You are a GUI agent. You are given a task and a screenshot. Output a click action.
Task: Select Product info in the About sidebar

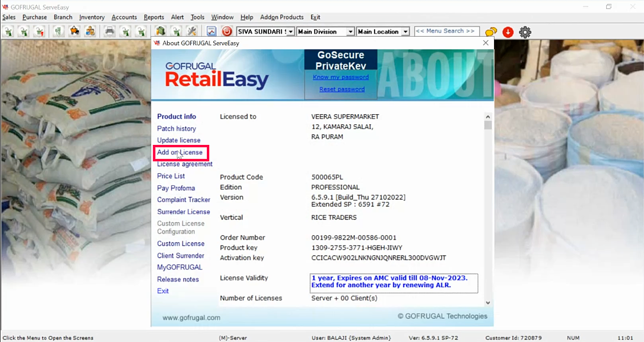point(176,116)
